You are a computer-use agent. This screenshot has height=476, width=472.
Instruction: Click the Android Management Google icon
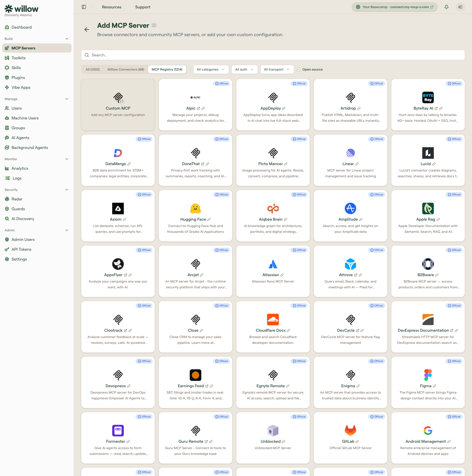pos(428,431)
